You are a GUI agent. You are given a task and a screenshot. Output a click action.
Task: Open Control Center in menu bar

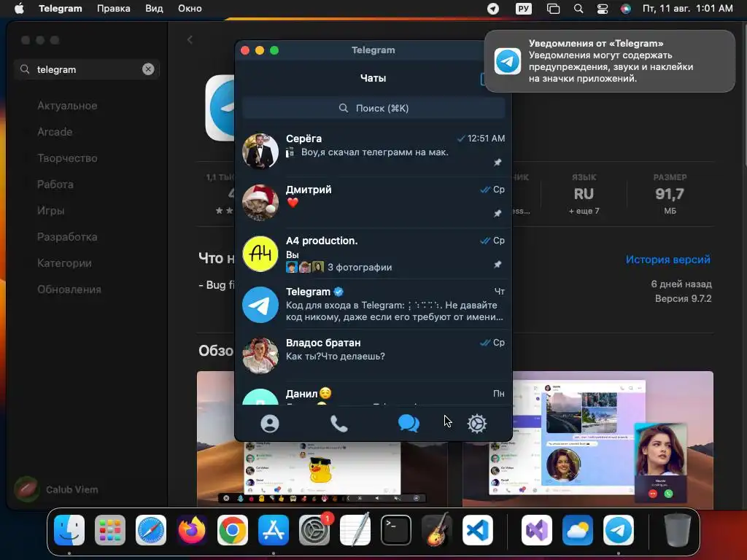(602, 9)
